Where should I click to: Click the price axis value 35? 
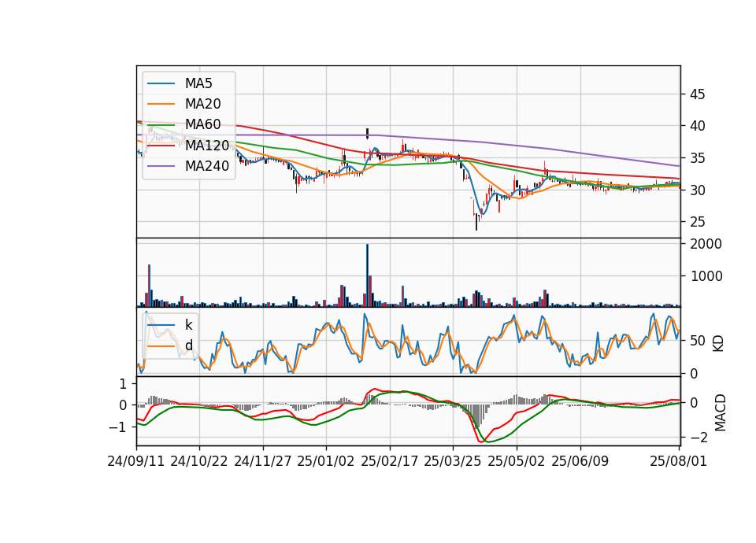click(697, 158)
